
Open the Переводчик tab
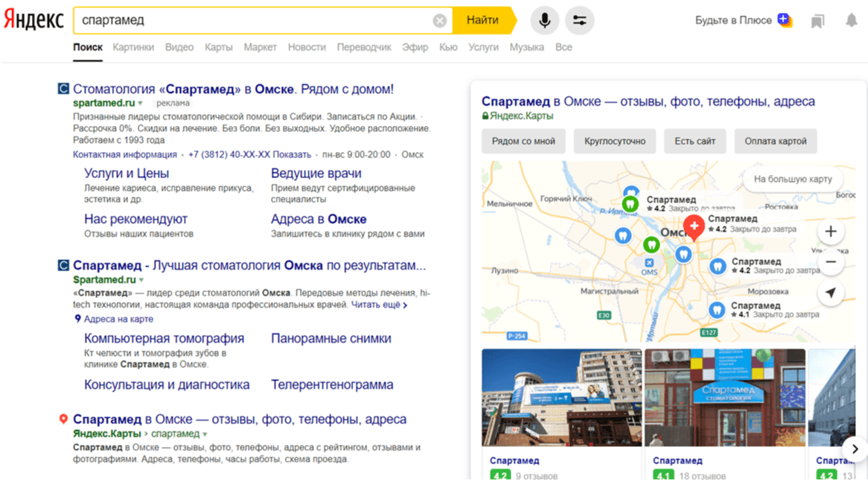[x=364, y=48]
